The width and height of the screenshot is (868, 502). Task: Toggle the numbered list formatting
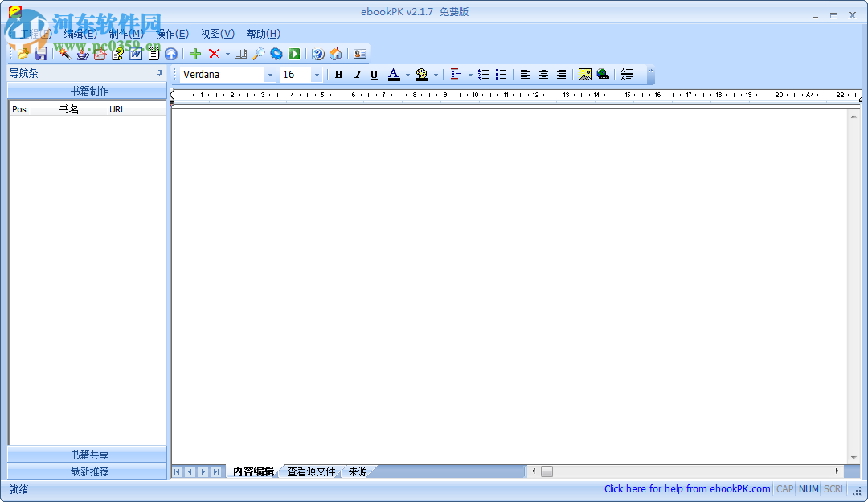point(483,74)
